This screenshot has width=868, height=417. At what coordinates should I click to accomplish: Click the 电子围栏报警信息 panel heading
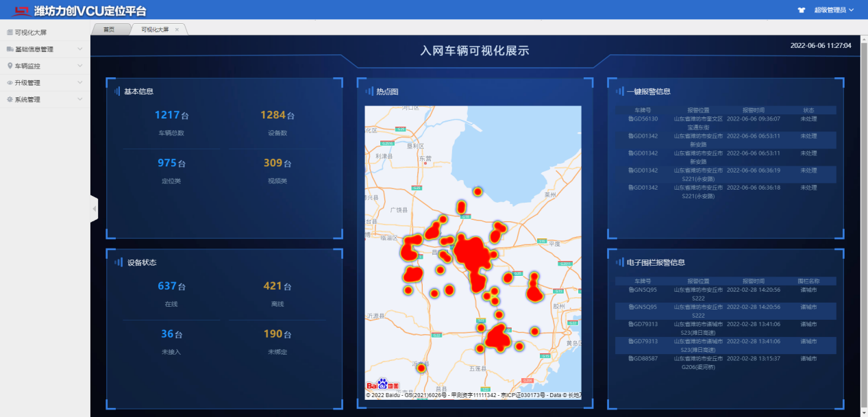tap(656, 262)
